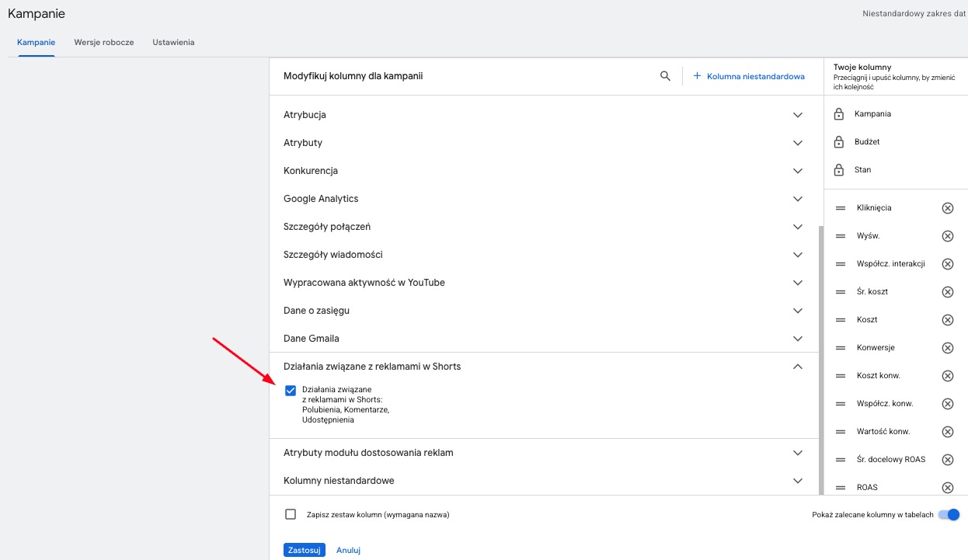The width and height of the screenshot is (968, 560).
Task: Open the Ustawienia tab
Action: (173, 42)
